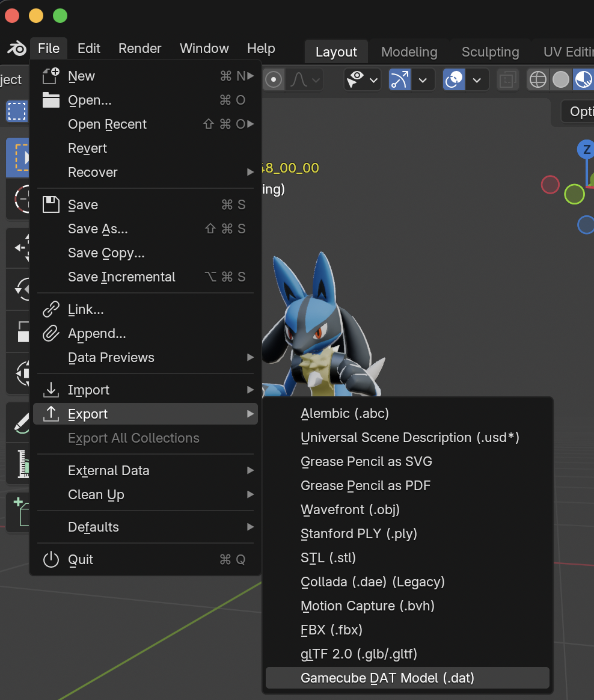Open the visibility options dropdown arrow

coord(374,81)
